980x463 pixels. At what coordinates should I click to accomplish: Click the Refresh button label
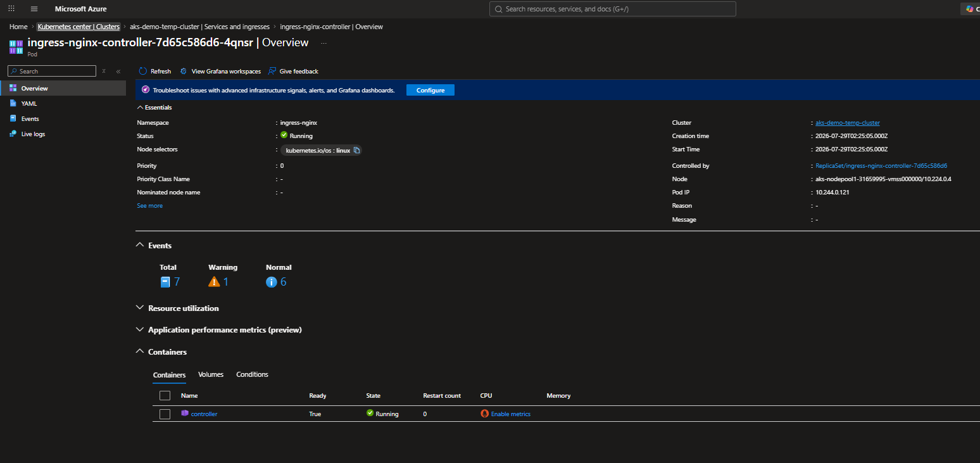pyautogui.click(x=161, y=72)
